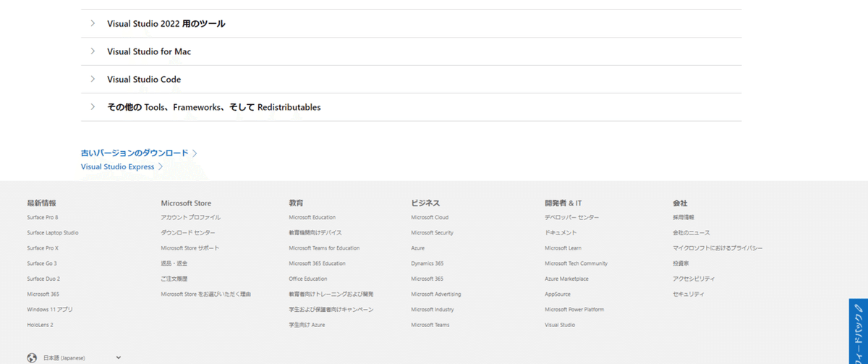Open the Visual Studio Express link
Screen dimensions: 868x364
coord(122,166)
